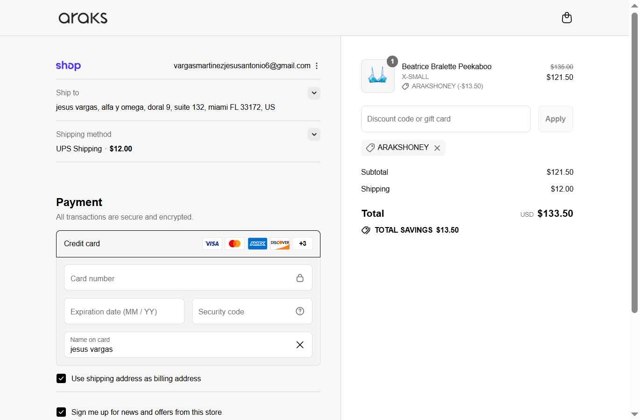Click the Apply discount button
Viewport: 640px width, 420px height.
[x=555, y=119]
